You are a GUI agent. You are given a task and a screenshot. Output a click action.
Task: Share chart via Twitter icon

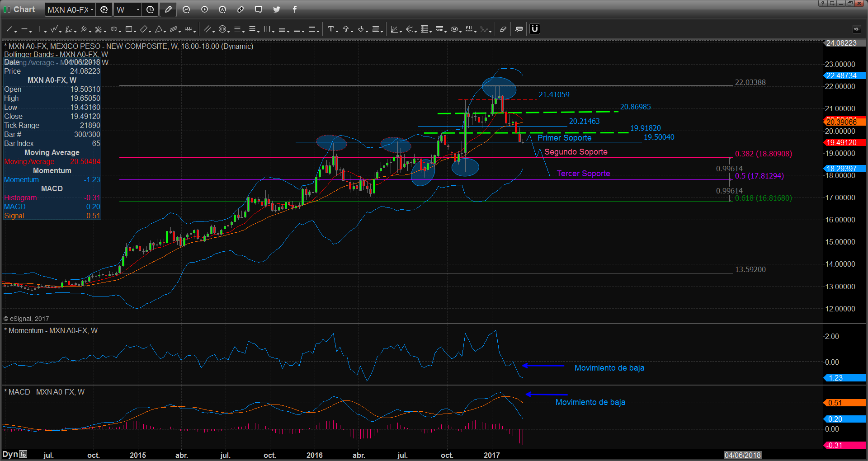pos(277,9)
